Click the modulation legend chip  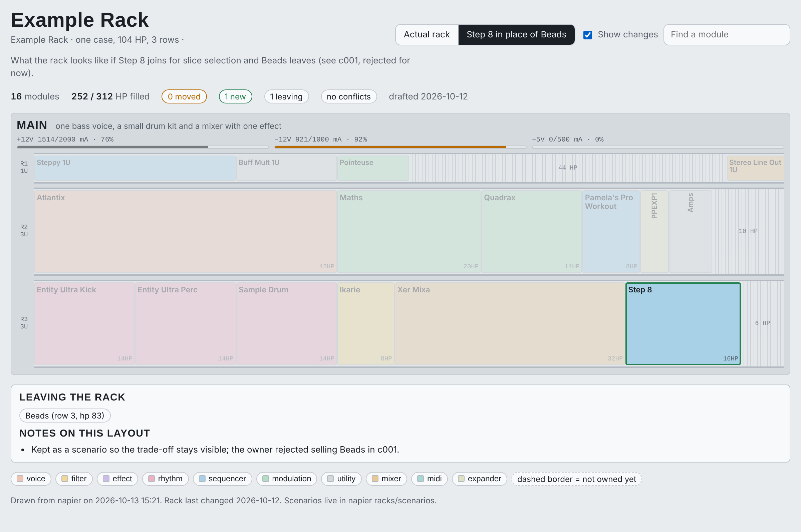[287, 479]
